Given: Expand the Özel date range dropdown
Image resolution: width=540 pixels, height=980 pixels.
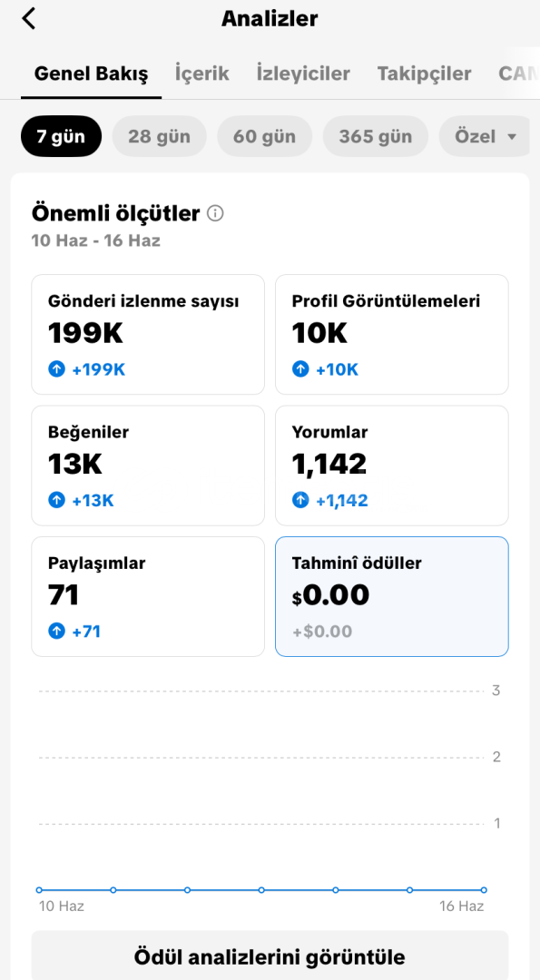Looking at the screenshot, I should tap(486, 136).
